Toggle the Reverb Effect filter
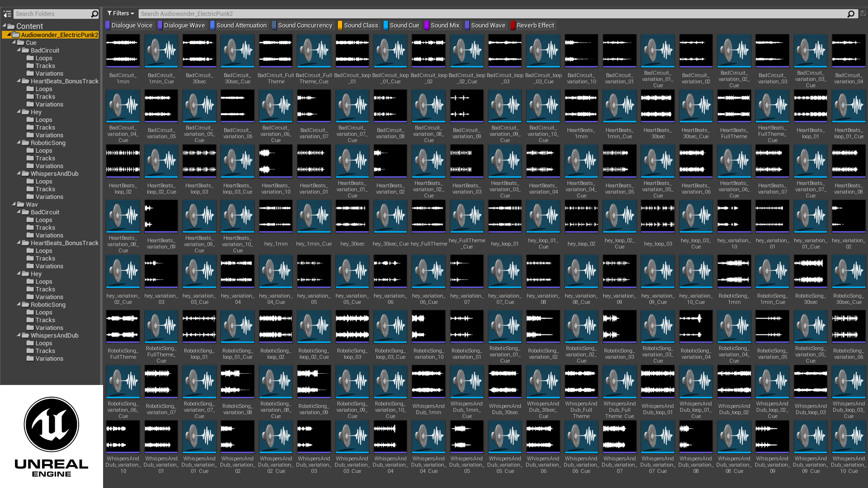868x488 pixels. [533, 25]
